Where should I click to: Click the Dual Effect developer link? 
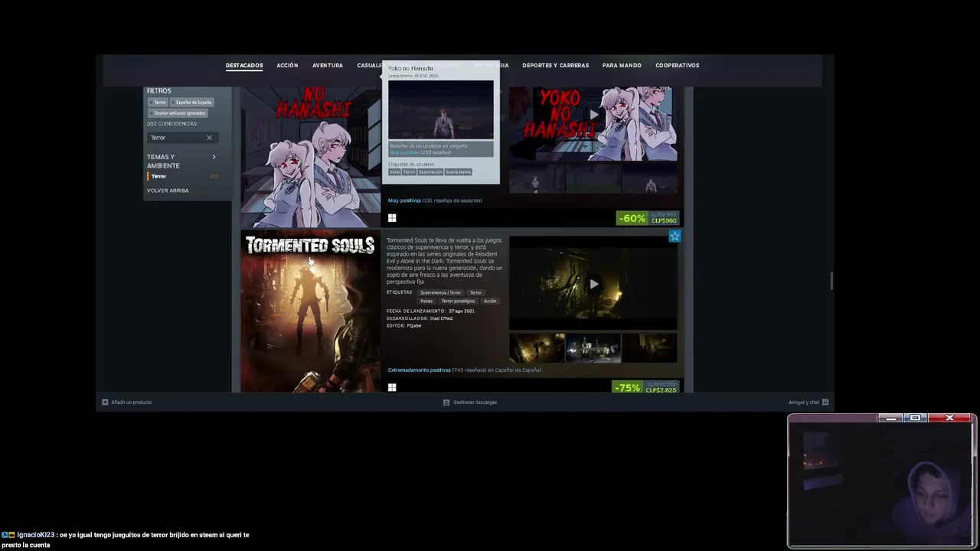pos(441,318)
